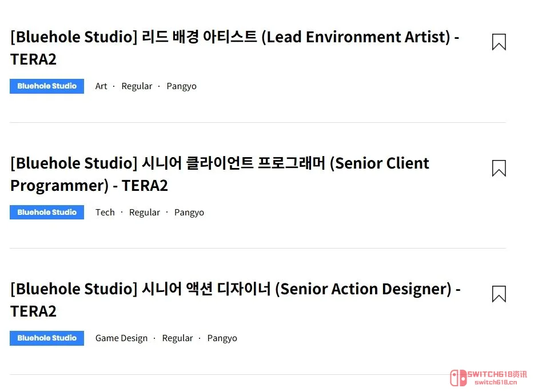Open the Senior Client Programmer TERA2 posting

[x=220, y=174]
